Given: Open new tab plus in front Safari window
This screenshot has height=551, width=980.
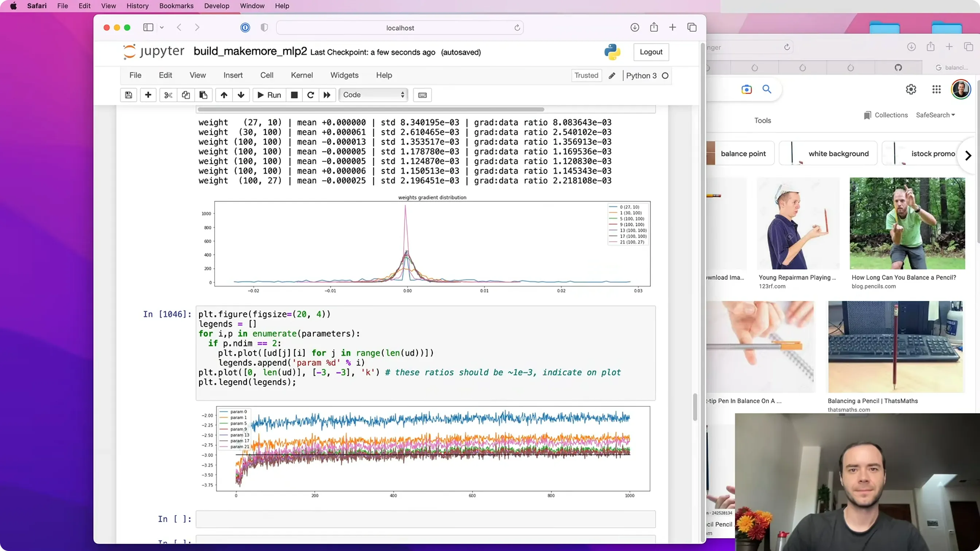Looking at the screenshot, I should coord(673,27).
